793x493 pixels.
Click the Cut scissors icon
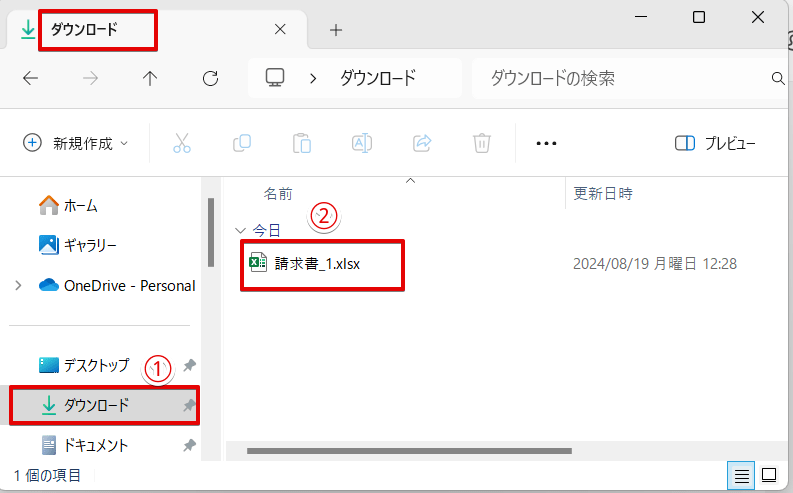click(x=182, y=143)
